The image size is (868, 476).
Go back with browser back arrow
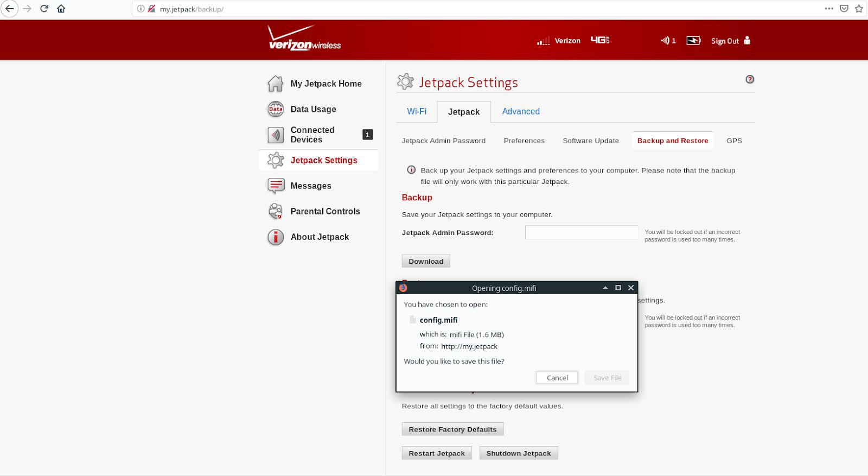[9, 9]
